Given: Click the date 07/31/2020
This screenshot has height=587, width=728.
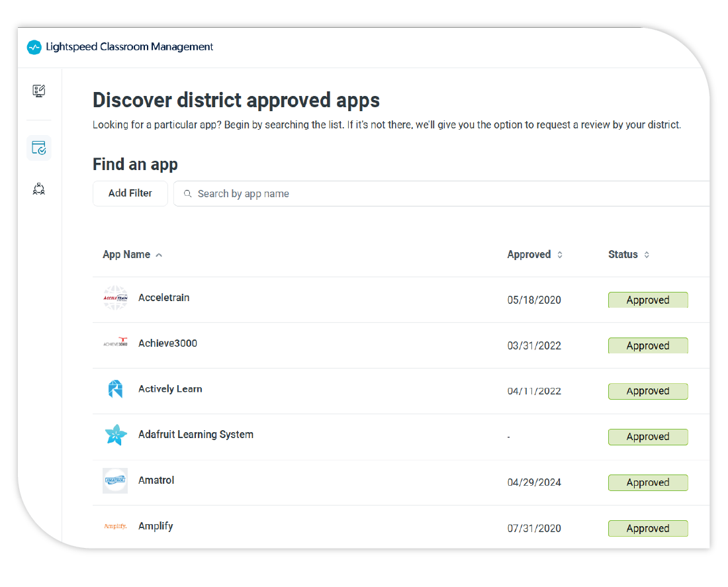Looking at the screenshot, I should point(534,528).
